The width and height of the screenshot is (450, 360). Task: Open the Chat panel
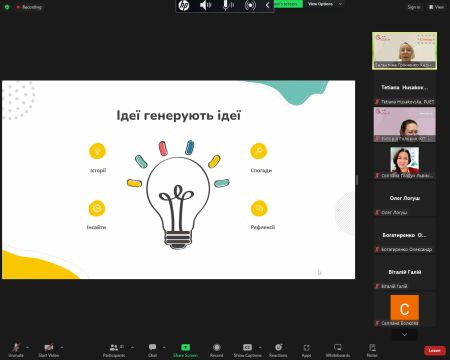click(x=152, y=347)
